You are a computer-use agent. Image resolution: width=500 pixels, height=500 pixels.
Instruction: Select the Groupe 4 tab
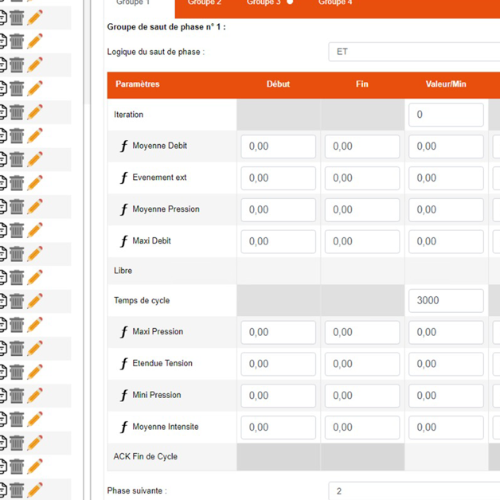[335, 3]
